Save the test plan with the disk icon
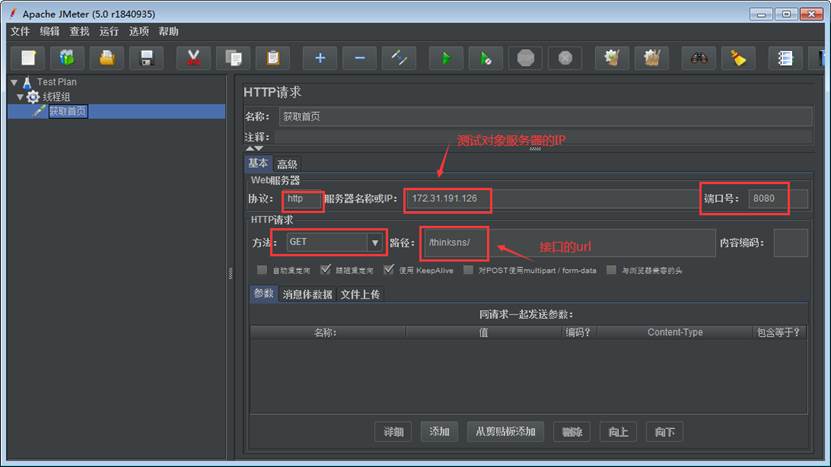The width and height of the screenshot is (831, 467). 147,58
